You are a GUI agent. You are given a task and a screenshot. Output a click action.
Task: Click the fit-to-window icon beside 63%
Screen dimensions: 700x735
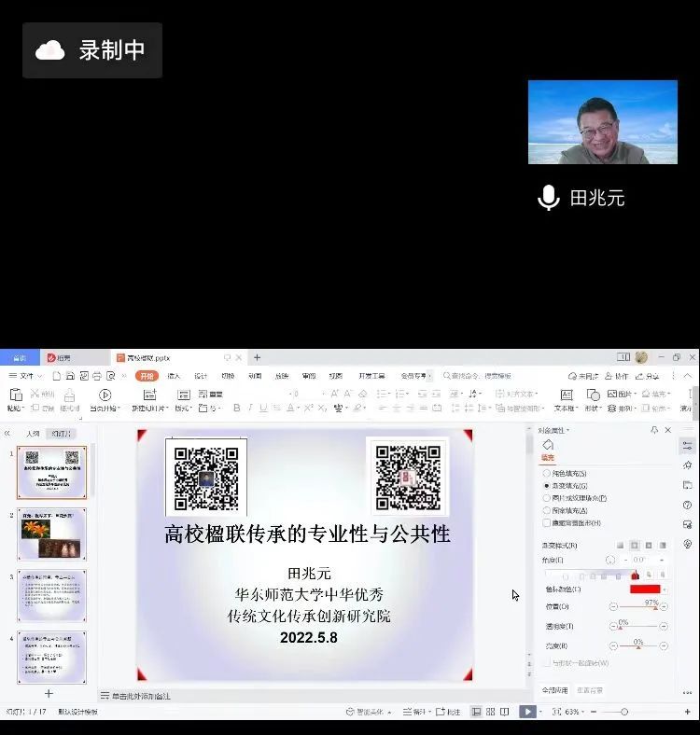coord(556,712)
